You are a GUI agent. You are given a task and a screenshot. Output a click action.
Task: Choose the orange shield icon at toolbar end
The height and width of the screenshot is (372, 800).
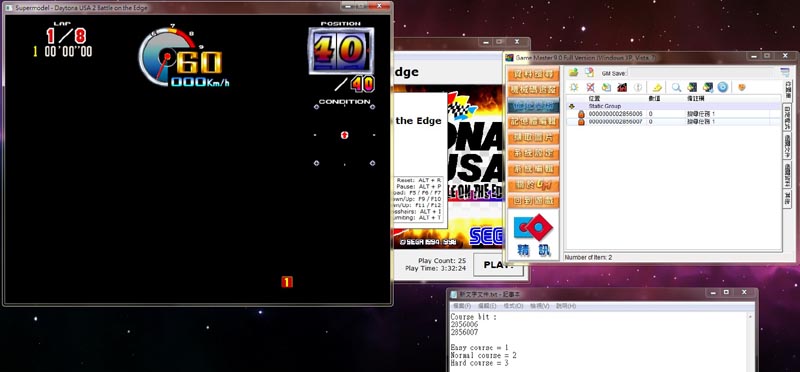pyautogui.click(x=741, y=87)
